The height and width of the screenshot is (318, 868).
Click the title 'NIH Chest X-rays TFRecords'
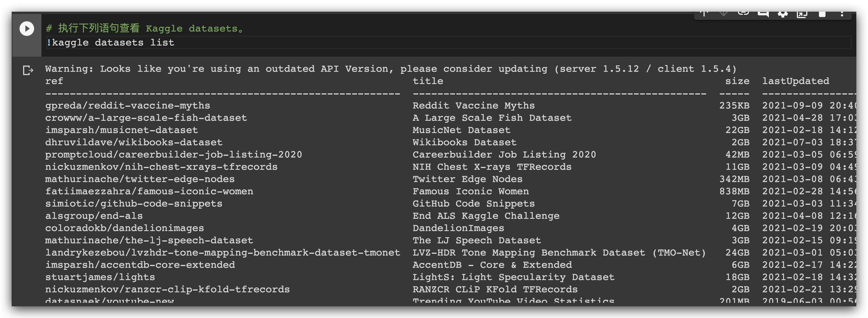(492, 167)
